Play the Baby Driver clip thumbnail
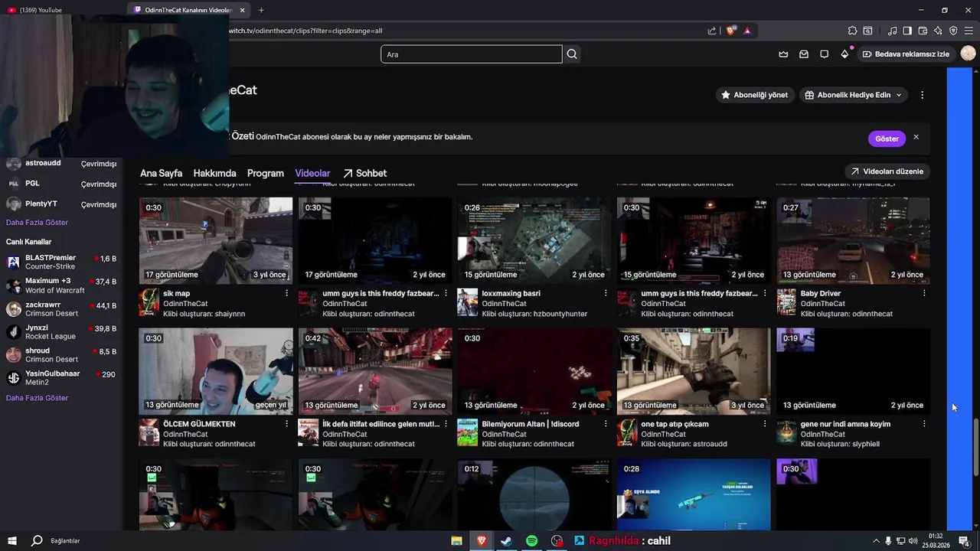980x551 pixels. [x=853, y=241]
